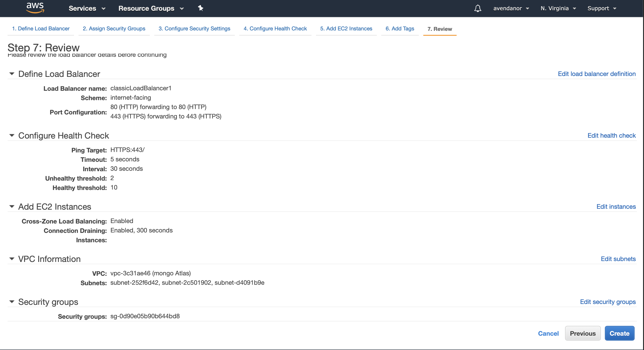Collapse the Define Load Balancer section
Viewport: 644px width, 350px height.
tap(12, 74)
